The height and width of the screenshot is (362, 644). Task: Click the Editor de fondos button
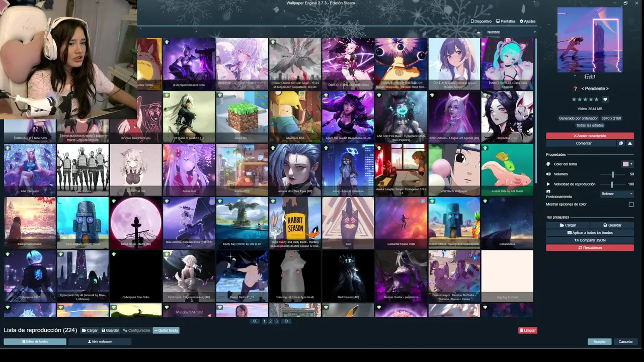coord(35,341)
